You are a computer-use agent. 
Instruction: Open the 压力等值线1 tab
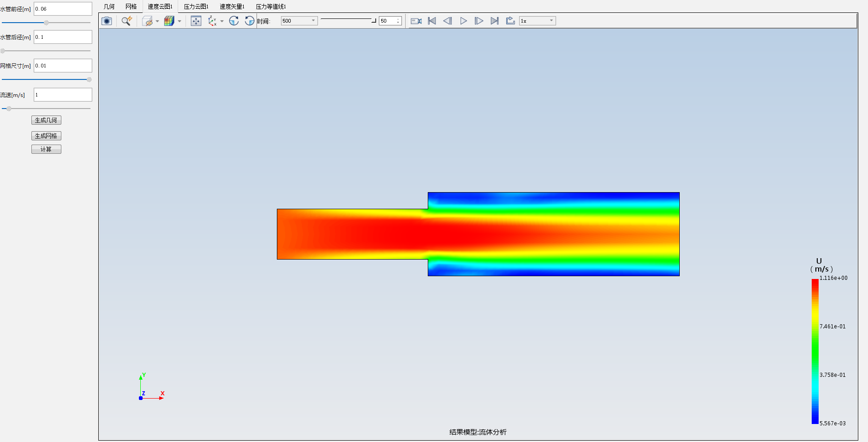271,6
